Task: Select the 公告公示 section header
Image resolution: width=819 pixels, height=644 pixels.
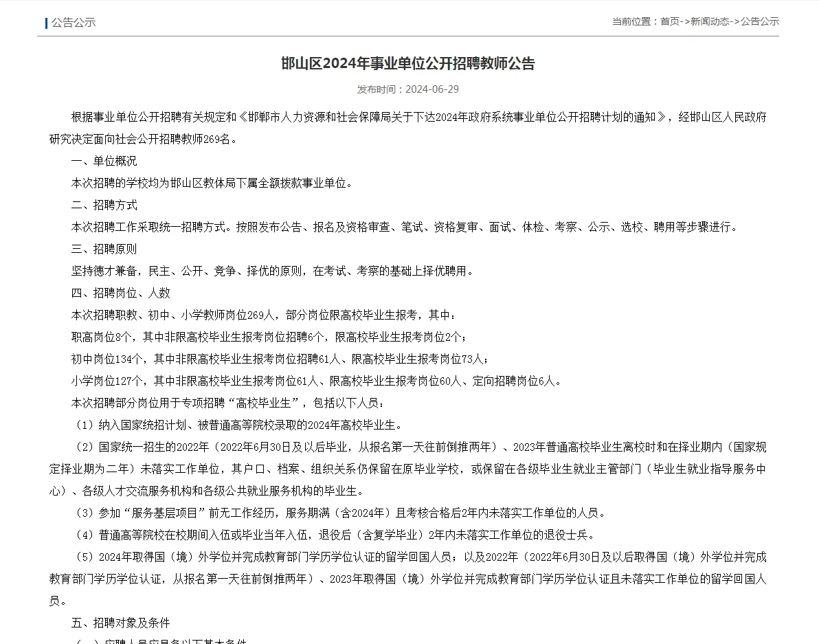Action: pyautogui.click(x=74, y=22)
